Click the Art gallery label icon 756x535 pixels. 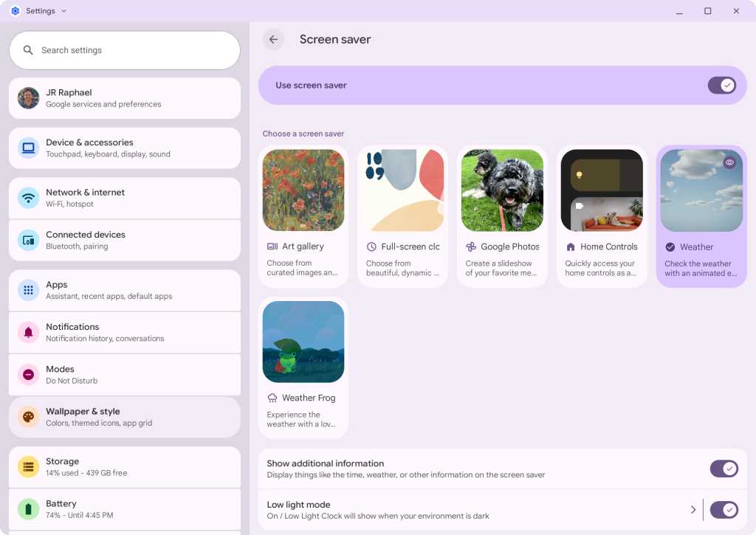(272, 246)
